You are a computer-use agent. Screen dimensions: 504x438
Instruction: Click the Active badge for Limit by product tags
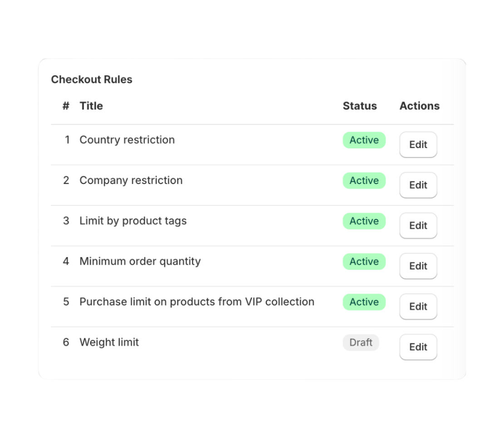point(364,221)
